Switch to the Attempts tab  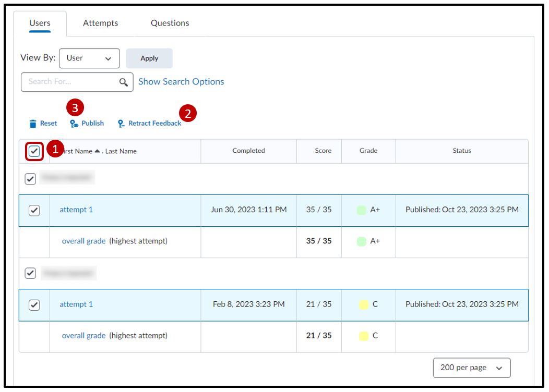click(100, 23)
